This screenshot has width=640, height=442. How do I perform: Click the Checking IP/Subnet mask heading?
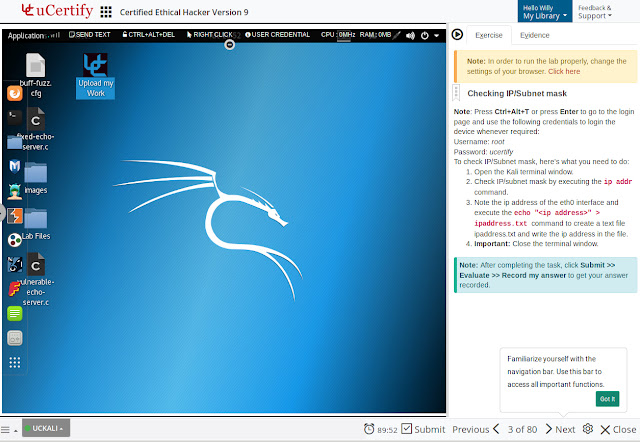click(x=517, y=93)
